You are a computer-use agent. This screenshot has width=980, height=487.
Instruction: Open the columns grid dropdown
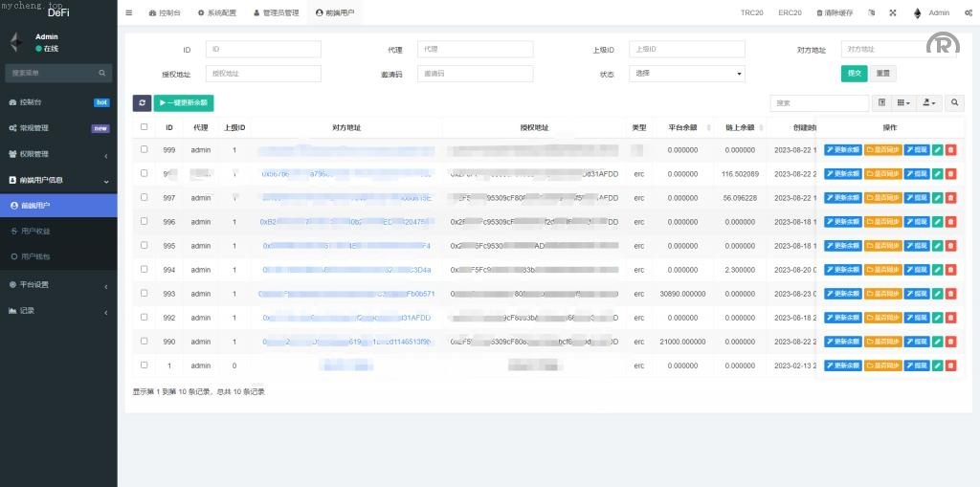[x=904, y=102]
